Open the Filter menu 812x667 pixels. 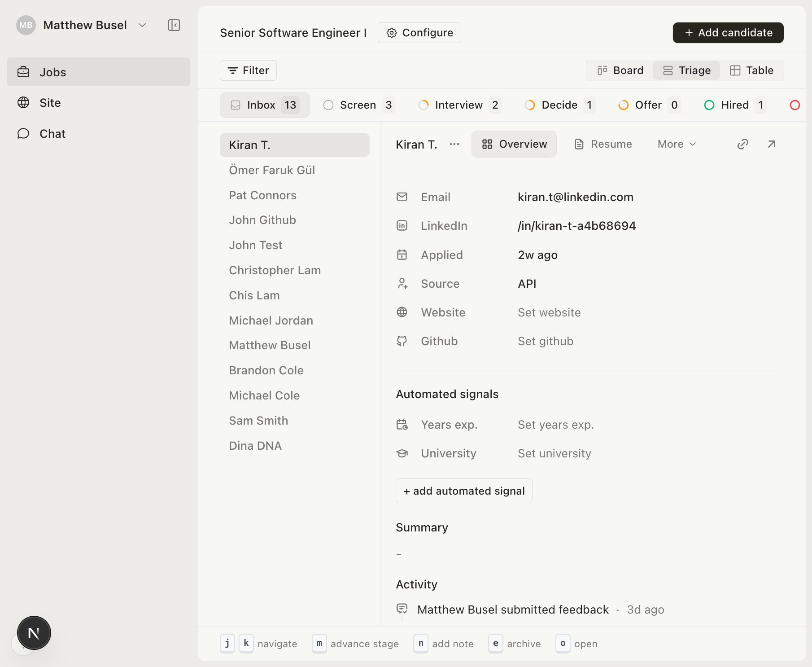(248, 70)
